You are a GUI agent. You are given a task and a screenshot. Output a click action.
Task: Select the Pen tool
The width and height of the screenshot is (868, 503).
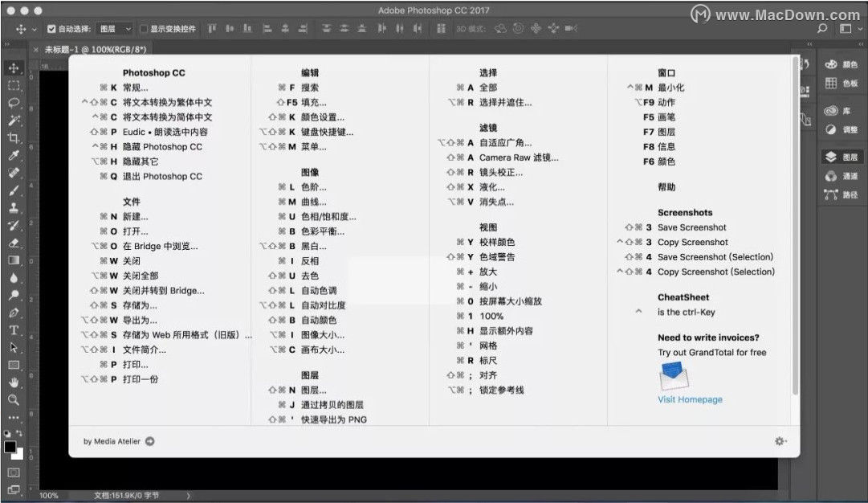click(14, 313)
